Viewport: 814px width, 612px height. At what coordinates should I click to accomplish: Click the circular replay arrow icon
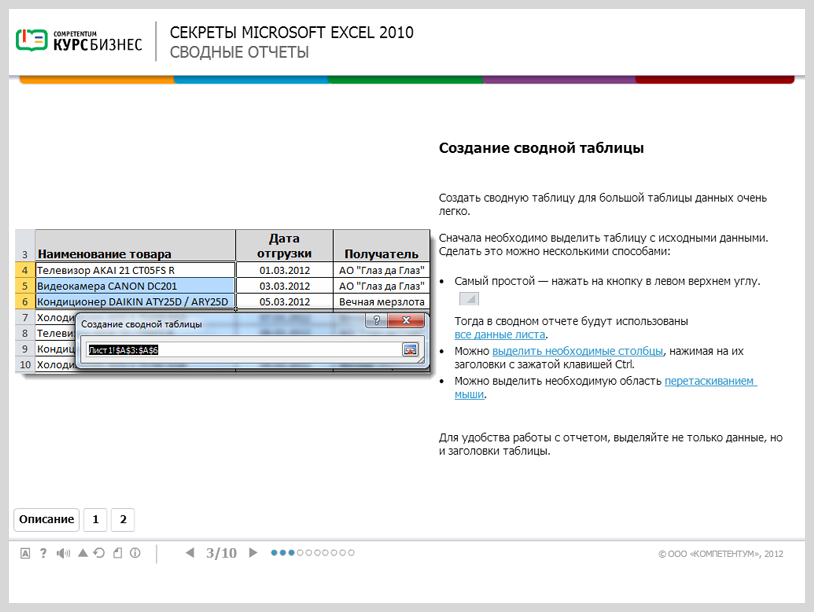click(x=99, y=553)
